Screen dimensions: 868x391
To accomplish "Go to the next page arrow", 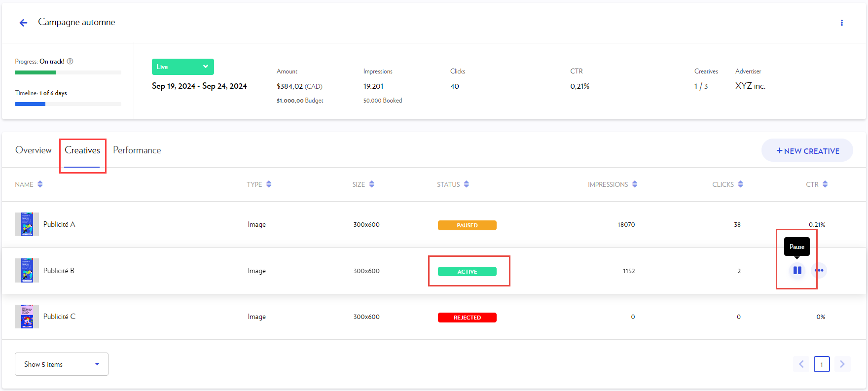I will 842,364.
